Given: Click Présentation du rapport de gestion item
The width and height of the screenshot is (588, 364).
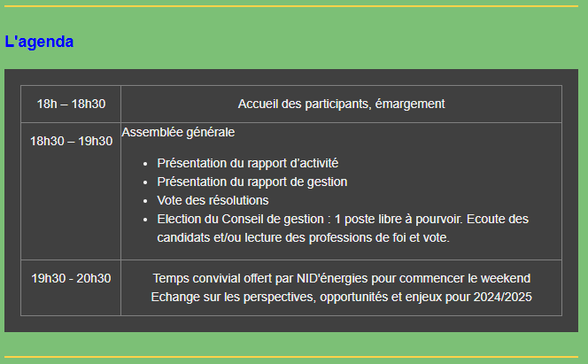Looking at the screenshot, I should pos(252,182).
